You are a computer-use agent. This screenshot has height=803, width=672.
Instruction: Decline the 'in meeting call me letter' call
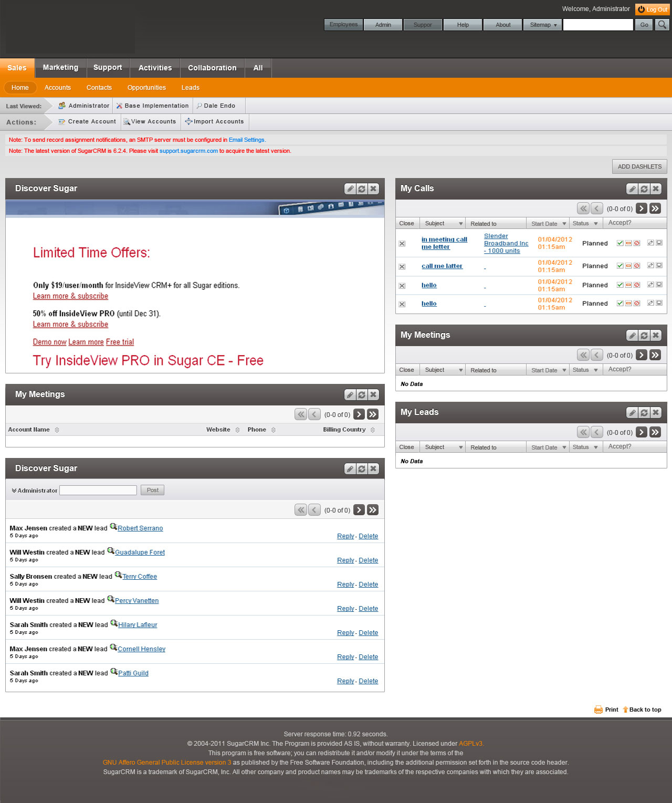(x=637, y=243)
